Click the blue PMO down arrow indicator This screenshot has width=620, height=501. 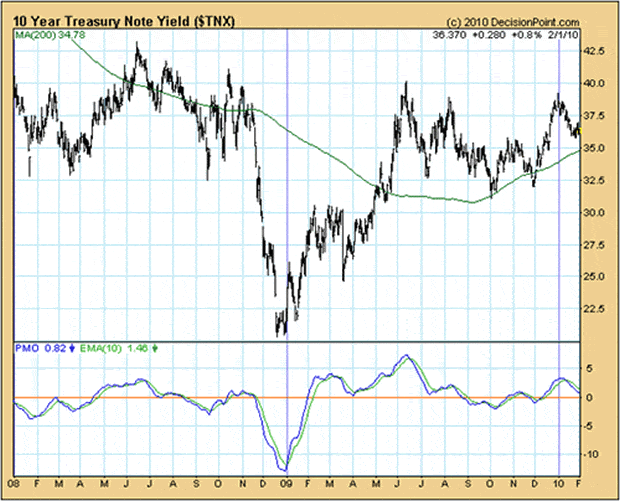74,348
